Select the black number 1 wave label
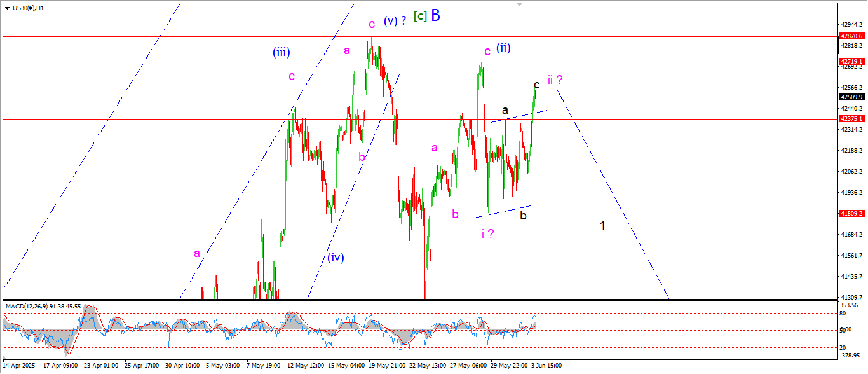 (602, 225)
